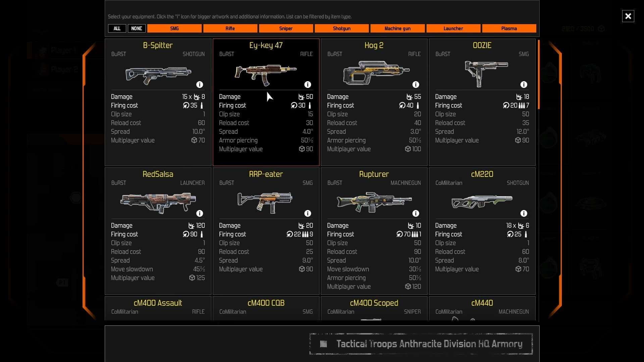Viewport: 644px width, 362px height.
Task: Open Rupturer machinegun info icon
Action: click(416, 213)
